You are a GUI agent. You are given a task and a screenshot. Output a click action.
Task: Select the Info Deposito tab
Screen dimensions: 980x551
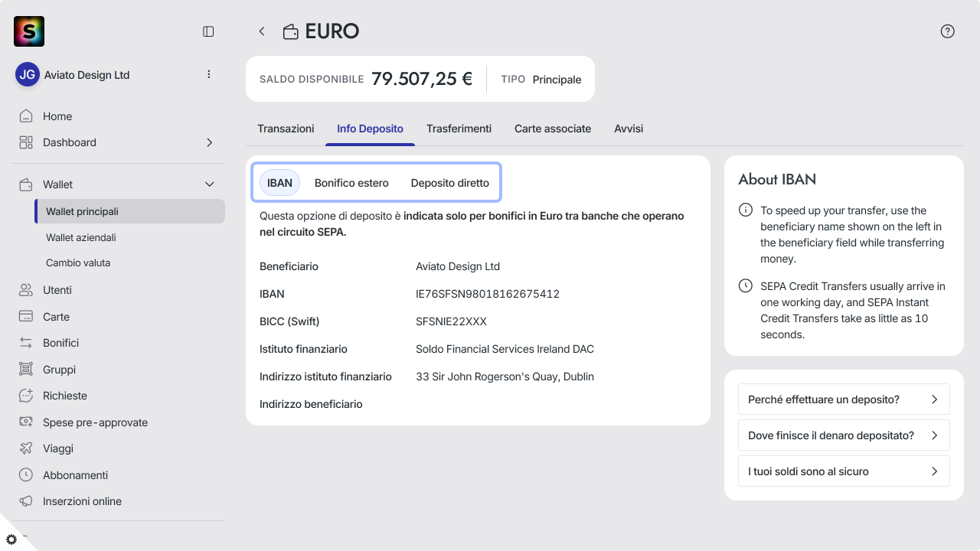click(x=370, y=129)
